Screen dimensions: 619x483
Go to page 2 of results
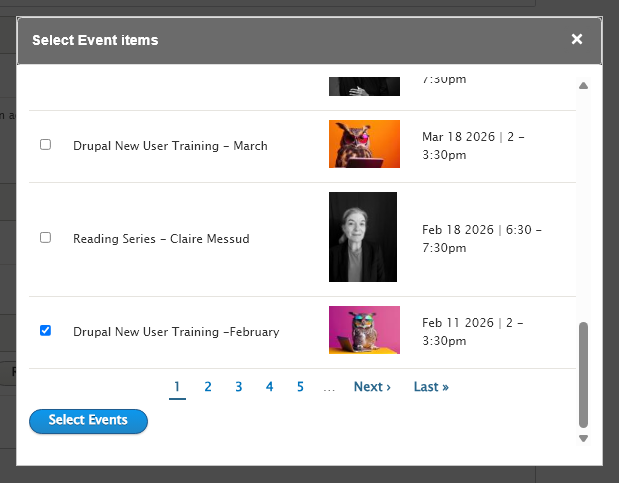[208, 387]
